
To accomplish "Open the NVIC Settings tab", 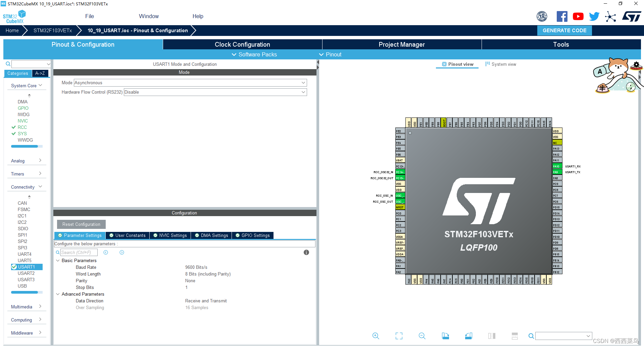I will (170, 235).
